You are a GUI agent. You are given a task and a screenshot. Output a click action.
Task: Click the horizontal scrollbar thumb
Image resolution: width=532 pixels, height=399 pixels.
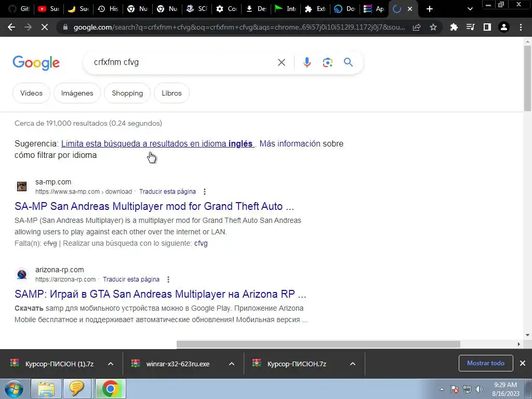point(318,344)
